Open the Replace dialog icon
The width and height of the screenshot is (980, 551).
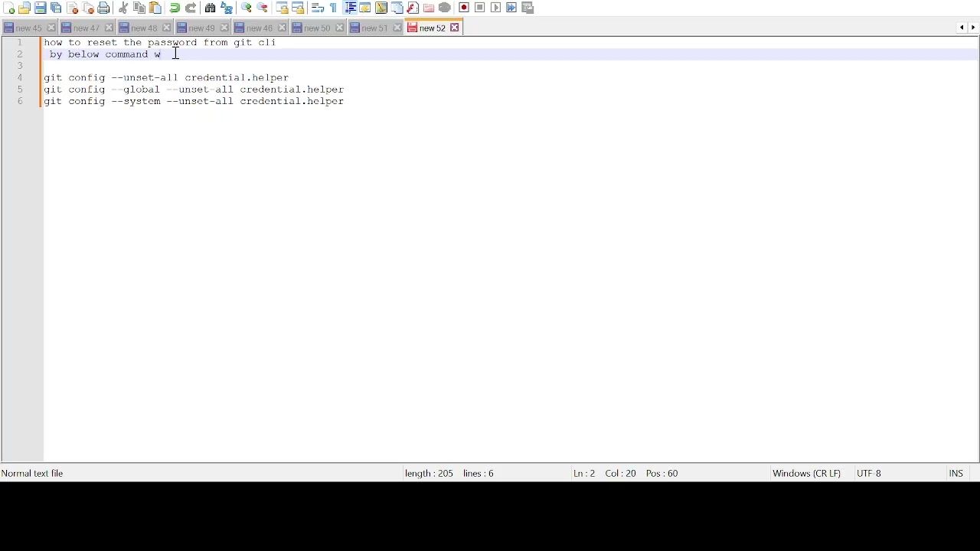[227, 8]
